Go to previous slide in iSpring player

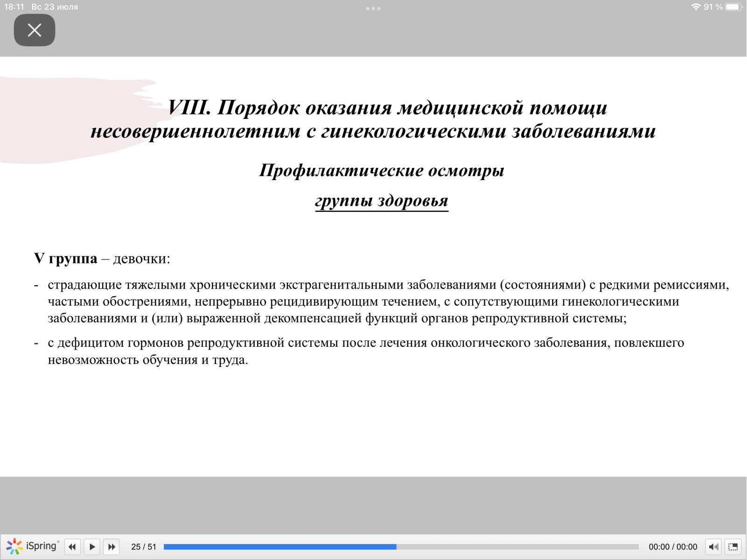coord(72,547)
